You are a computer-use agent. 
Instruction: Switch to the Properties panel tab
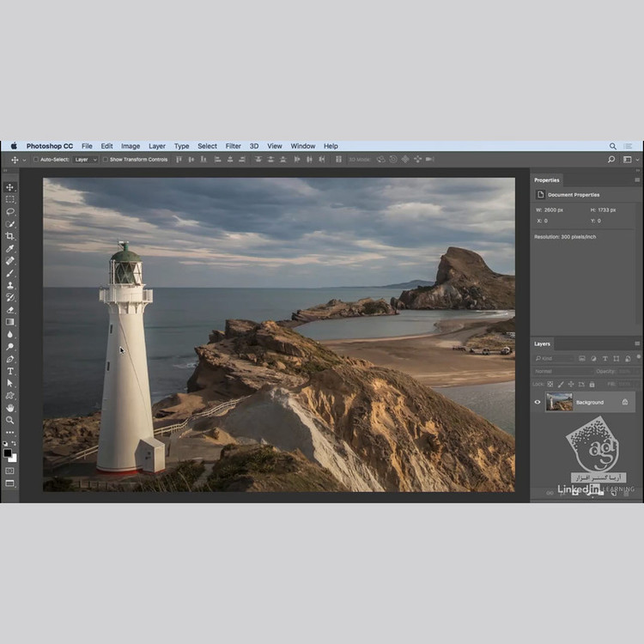(x=546, y=180)
